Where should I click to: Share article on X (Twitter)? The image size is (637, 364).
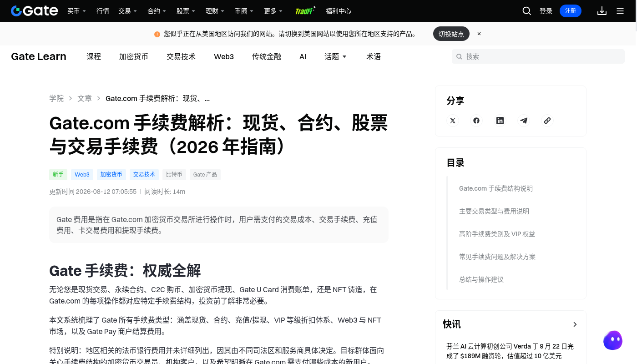point(453,121)
